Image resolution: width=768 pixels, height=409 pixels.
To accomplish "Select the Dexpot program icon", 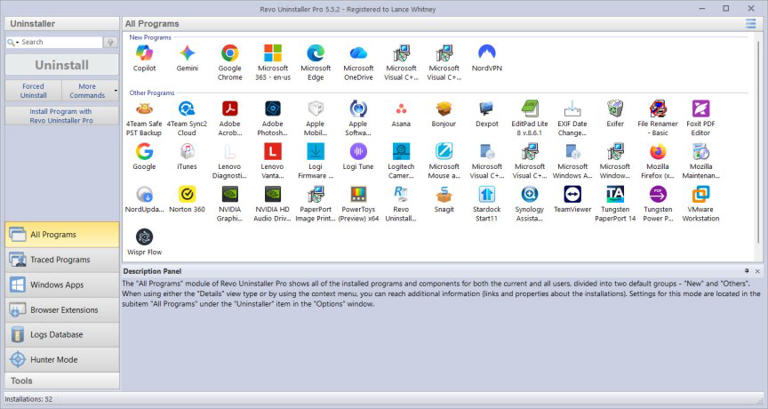I will tap(487, 109).
